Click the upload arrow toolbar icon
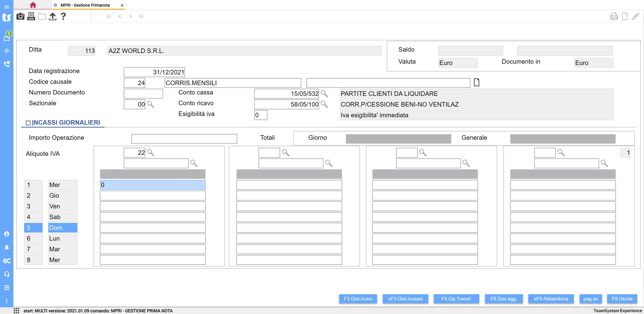Image resolution: width=644 pixels, height=314 pixels. [x=52, y=16]
